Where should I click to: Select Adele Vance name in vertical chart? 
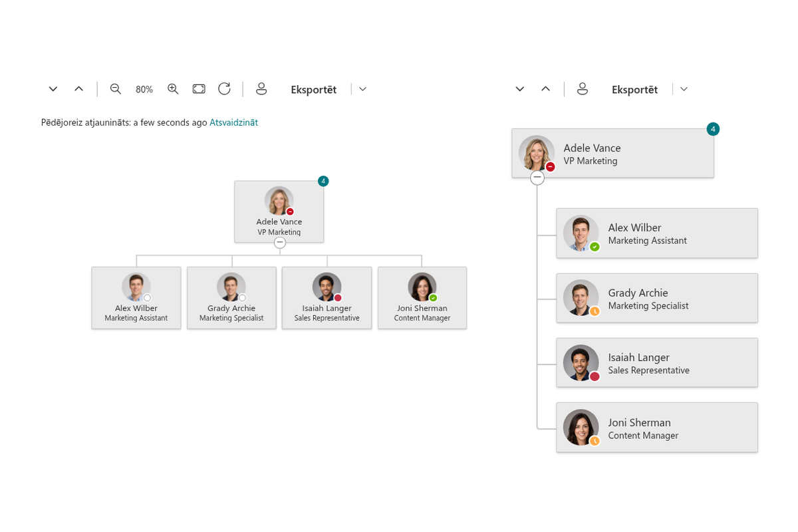point(592,148)
